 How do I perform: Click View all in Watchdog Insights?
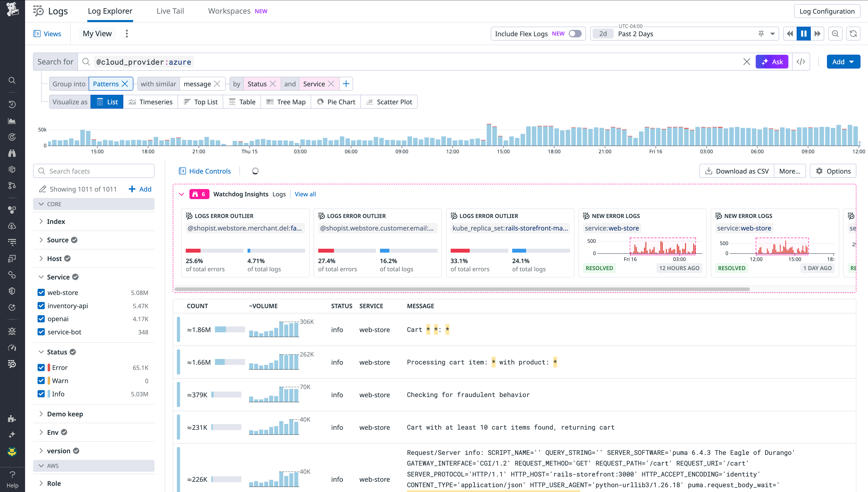pyautogui.click(x=305, y=194)
